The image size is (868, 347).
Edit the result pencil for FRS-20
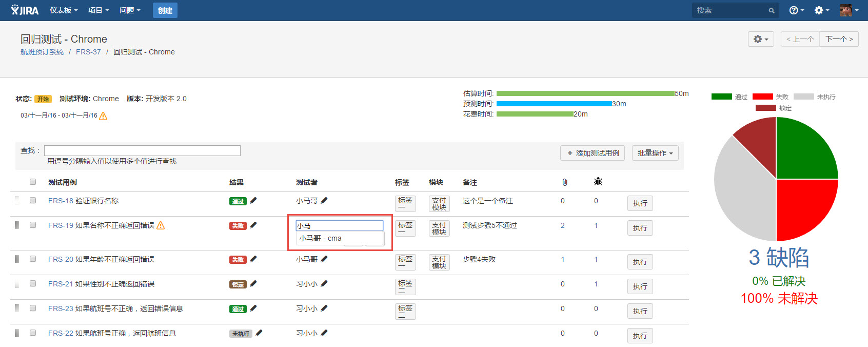[x=253, y=259]
